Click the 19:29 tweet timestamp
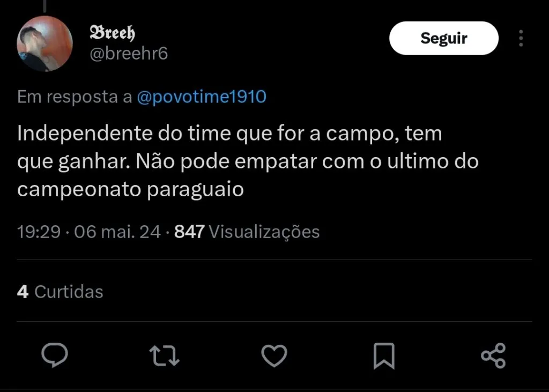Image resolution: width=549 pixels, height=392 pixels. click(38, 232)
